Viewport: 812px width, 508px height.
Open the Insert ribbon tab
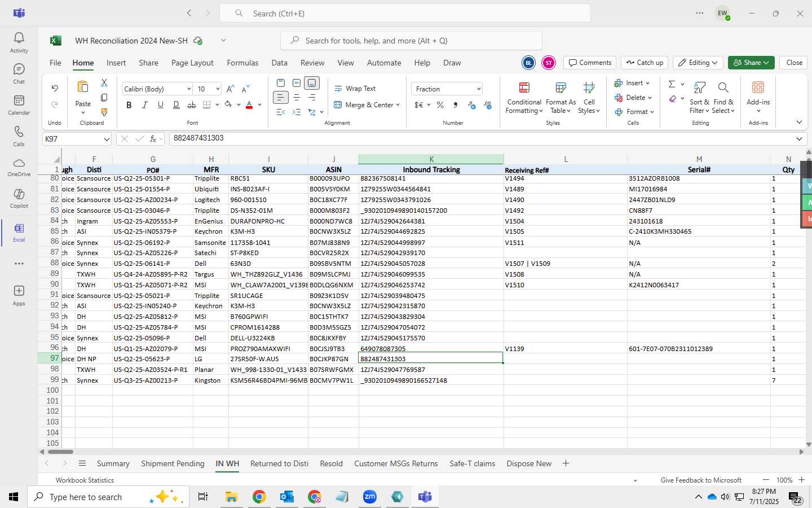[116, 63]
